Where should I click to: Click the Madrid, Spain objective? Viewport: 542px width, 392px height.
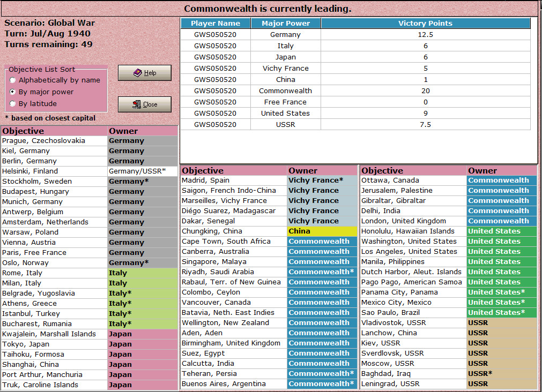pyautogui.click(x=234, y=180)
